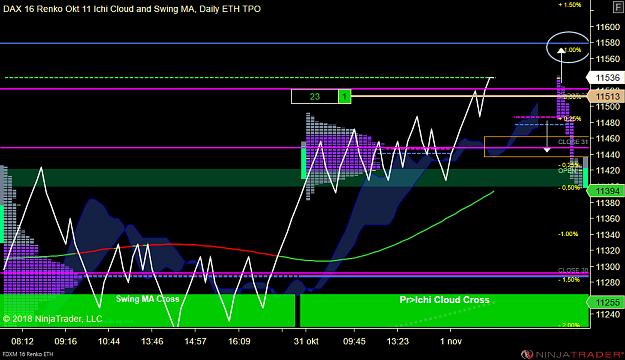The height and width of the screenshot is (360, 625).
Task: Click the green 11394 price marker on the axis
Action: tap(605, 191)
